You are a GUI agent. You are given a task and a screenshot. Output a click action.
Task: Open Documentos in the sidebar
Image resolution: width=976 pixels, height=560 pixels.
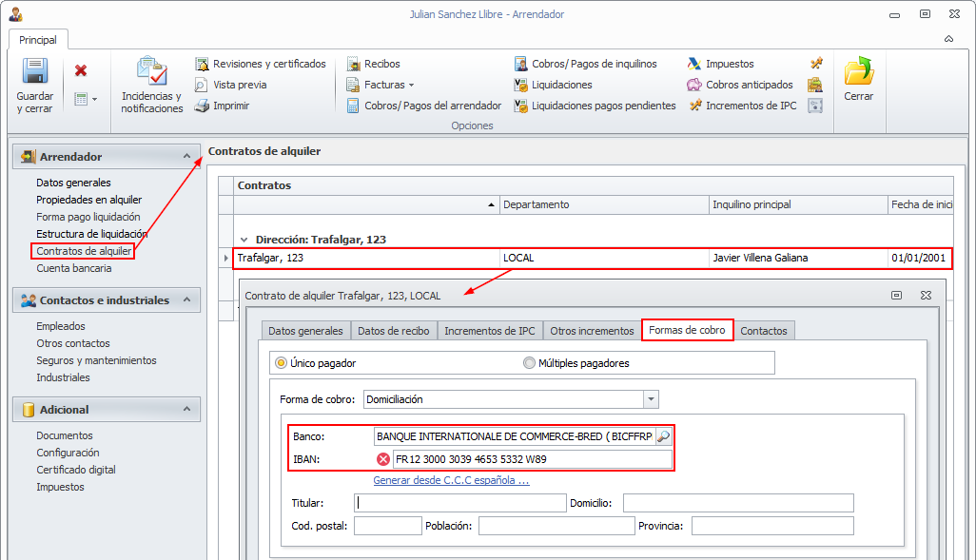click(x=64, y=435)
